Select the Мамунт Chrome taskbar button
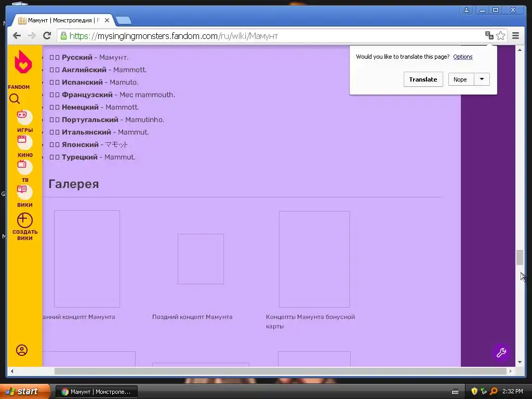 (x=96, y=392)
